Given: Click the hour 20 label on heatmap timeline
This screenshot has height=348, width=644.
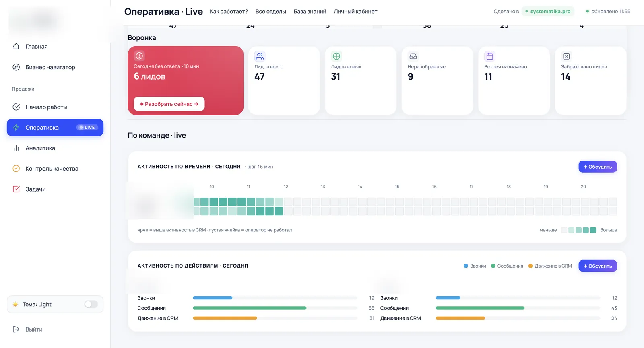Looking at the screenshot, I should pyautogui.click(x=583, y=187).
